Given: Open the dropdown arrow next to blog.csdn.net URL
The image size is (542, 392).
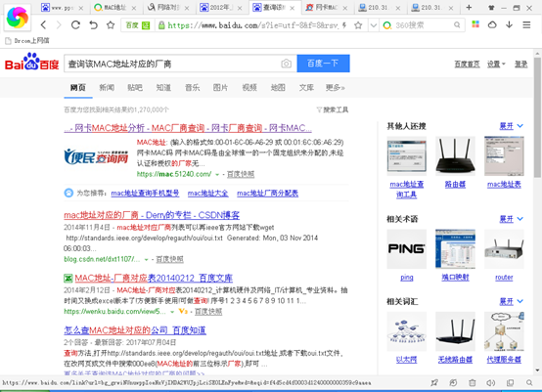Looking at the screenshot, I should tap(146, 259).
